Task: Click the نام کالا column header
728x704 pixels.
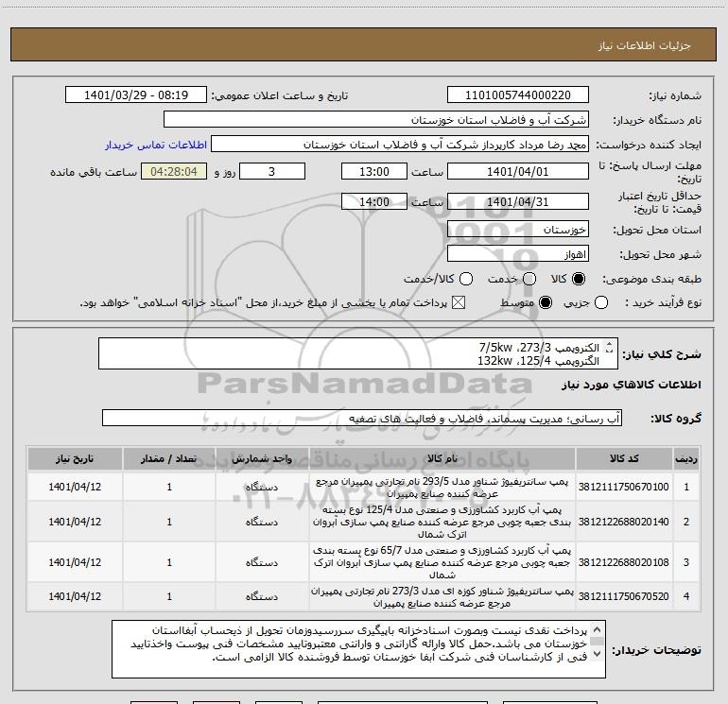Action: tap(442, 459)
